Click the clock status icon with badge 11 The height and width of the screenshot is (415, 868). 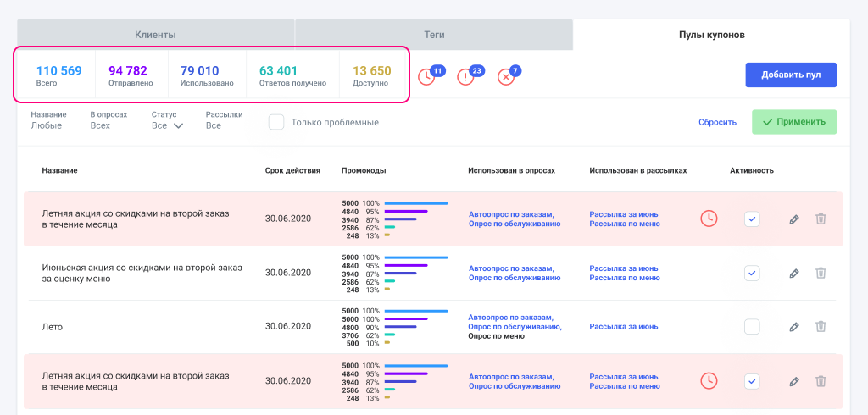point(427,76)
